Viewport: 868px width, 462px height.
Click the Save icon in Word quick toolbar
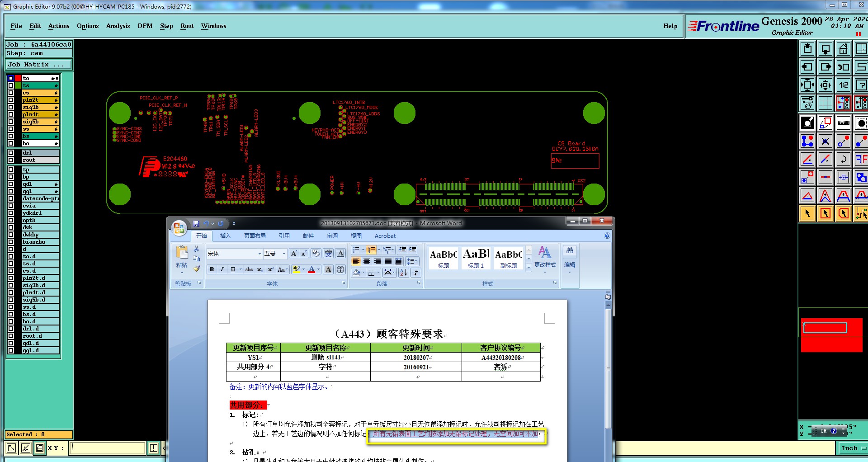pos(196,223)
